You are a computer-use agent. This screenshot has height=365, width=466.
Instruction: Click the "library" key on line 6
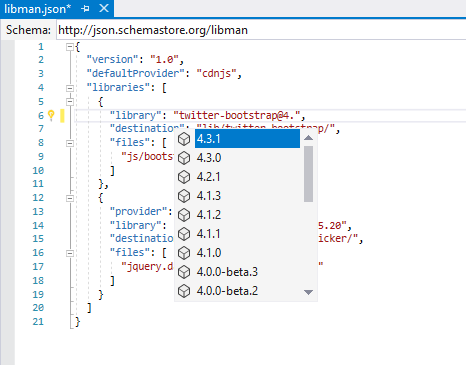pos(135,115)
